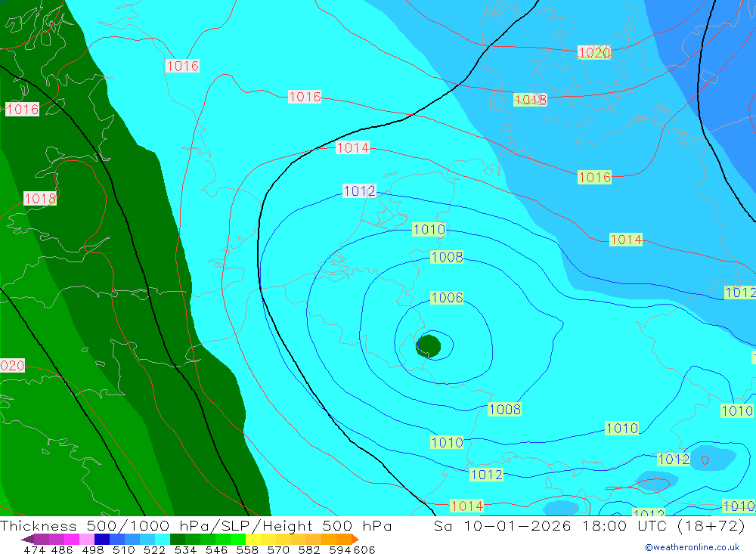Click the 606 legend scale value

click(364, 549)
